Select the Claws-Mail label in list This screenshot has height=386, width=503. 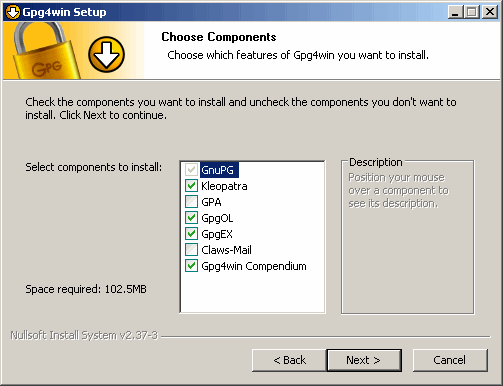click(226, 250)
